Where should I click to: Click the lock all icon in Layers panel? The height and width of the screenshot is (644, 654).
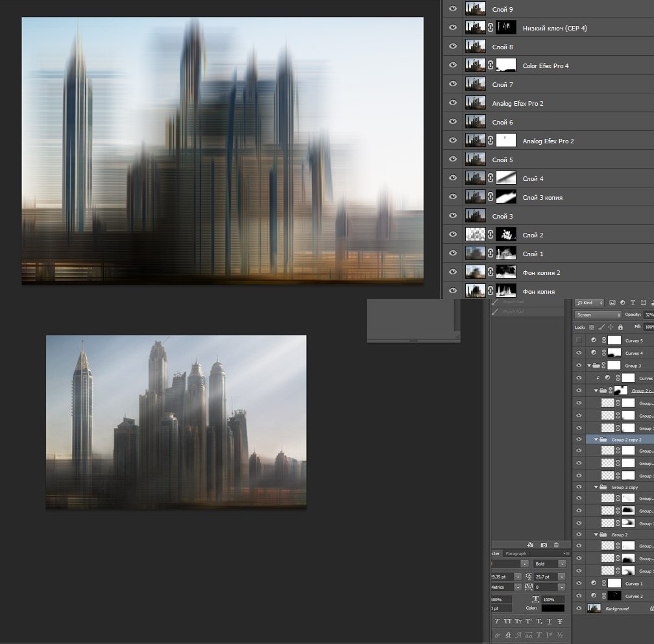[620, 328]
